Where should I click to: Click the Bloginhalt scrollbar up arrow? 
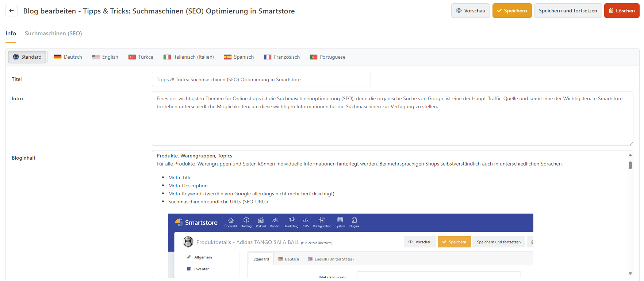630,155
